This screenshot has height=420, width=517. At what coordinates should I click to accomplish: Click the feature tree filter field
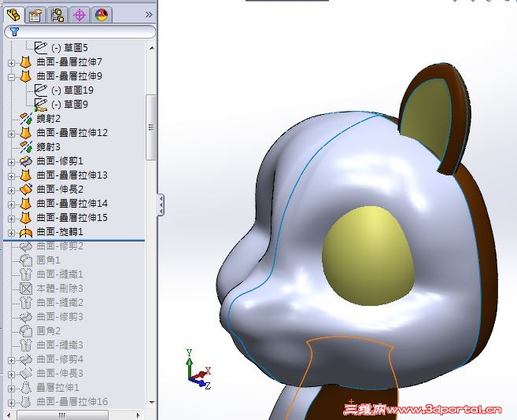click(79, 32)
